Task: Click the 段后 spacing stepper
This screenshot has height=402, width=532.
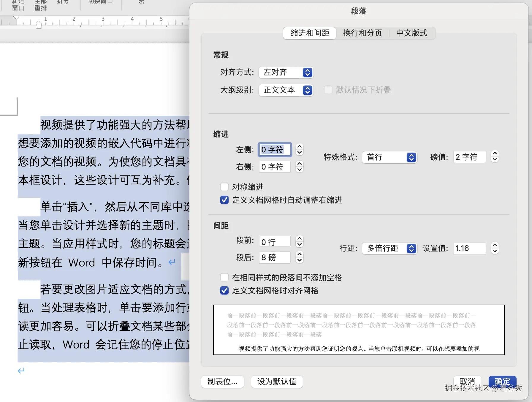Action: [300, 257]
